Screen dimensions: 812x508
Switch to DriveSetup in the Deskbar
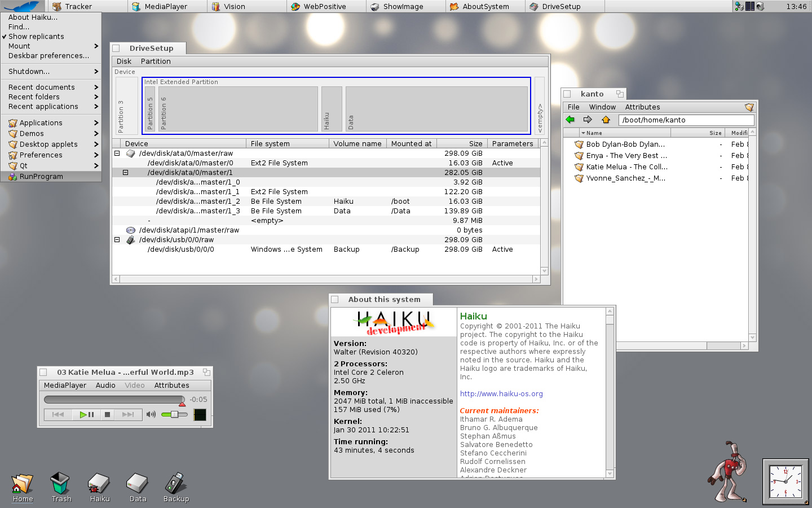click(564, 6)
